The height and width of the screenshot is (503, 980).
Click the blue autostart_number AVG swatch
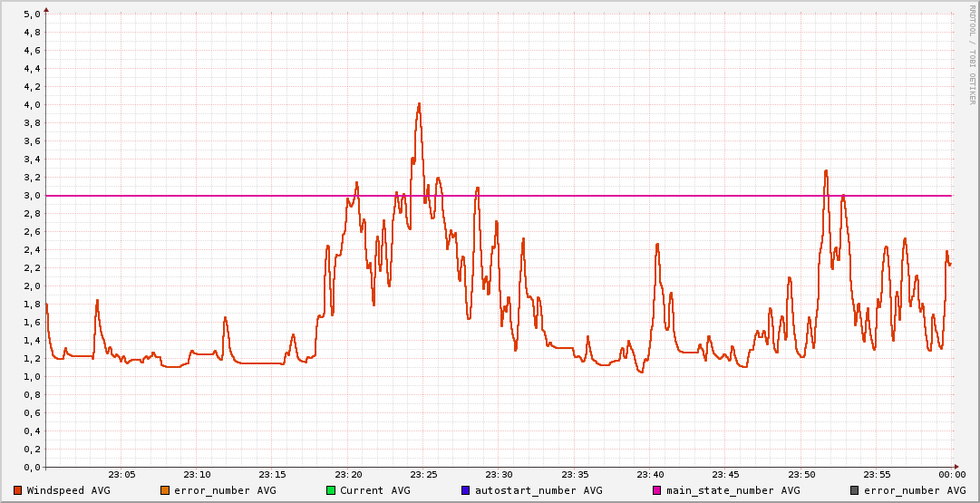point(465,490)
